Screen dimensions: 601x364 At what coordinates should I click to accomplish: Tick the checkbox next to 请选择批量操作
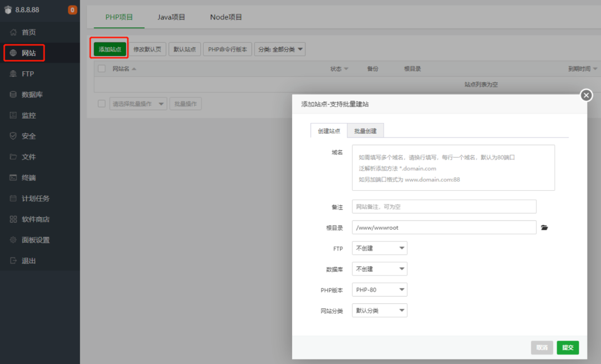[x=102, y=104]
